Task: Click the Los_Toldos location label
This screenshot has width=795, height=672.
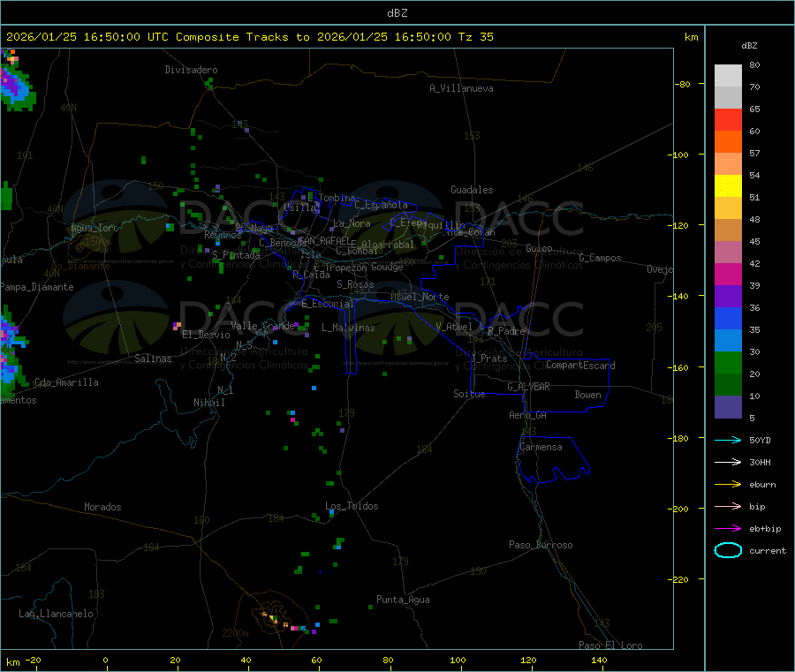Action: click(x=352, y=506)
